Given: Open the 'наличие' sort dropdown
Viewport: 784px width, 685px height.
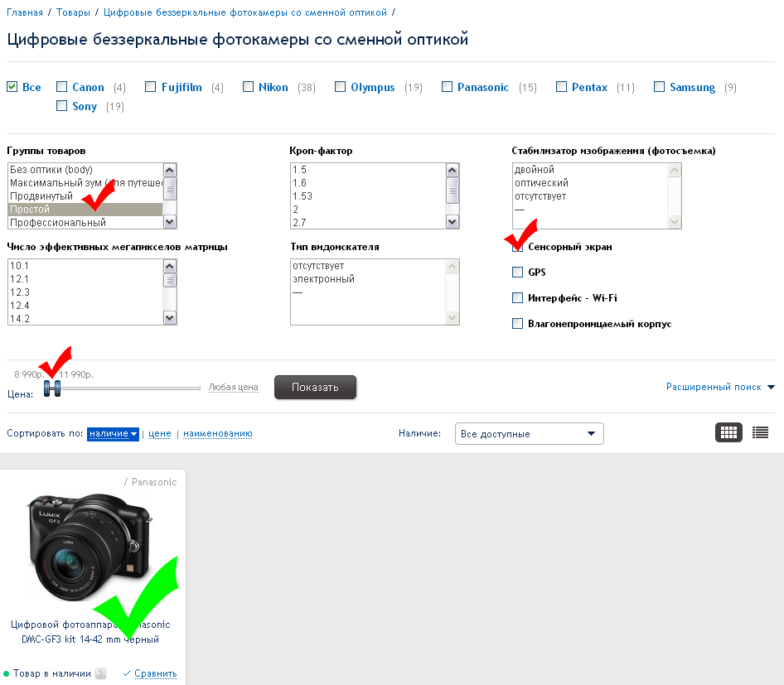Looking at the screenshot, I should (113, 434).
